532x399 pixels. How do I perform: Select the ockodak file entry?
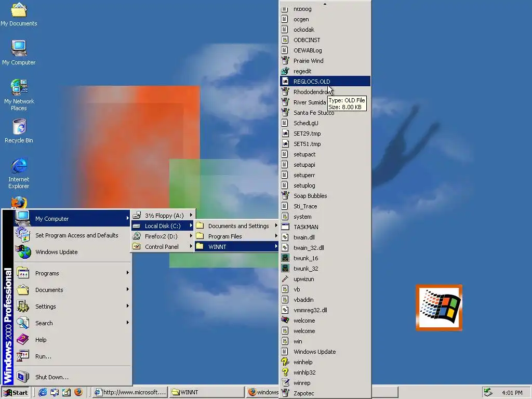pos(325,30)
